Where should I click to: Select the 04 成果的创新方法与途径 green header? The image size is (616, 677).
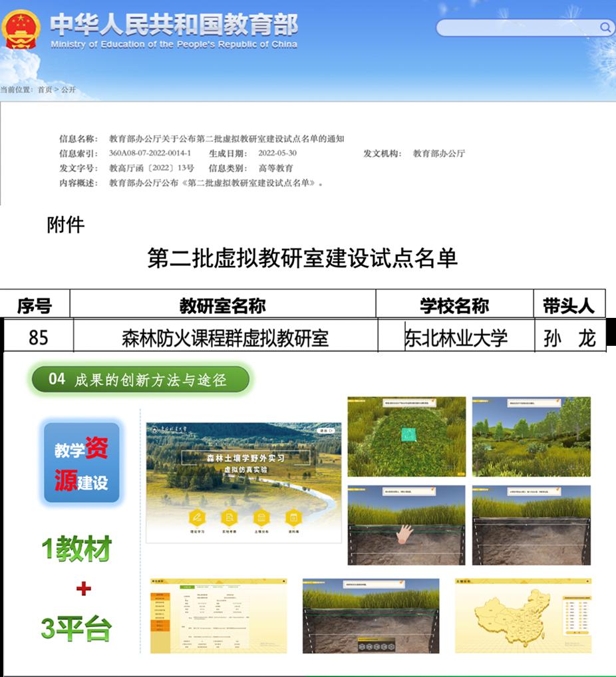(140, 379)
